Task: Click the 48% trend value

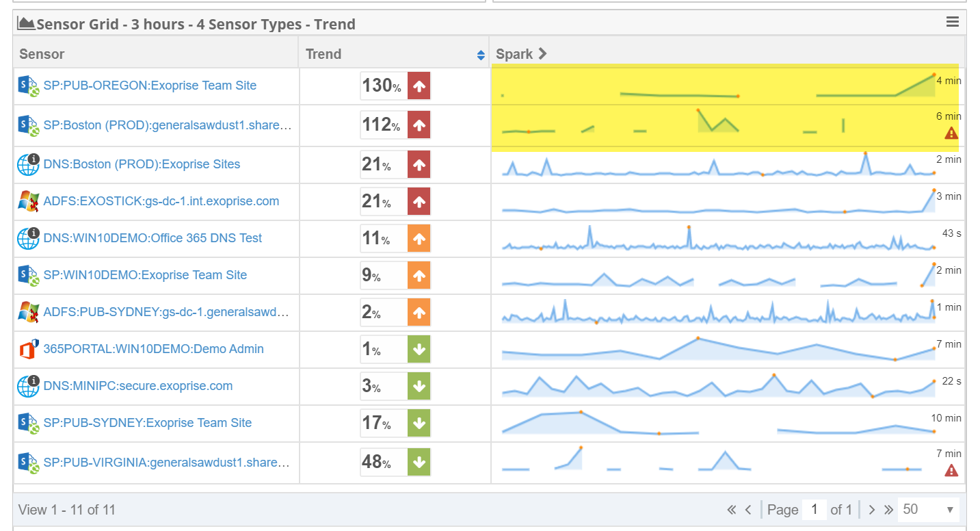Action: 376,462
